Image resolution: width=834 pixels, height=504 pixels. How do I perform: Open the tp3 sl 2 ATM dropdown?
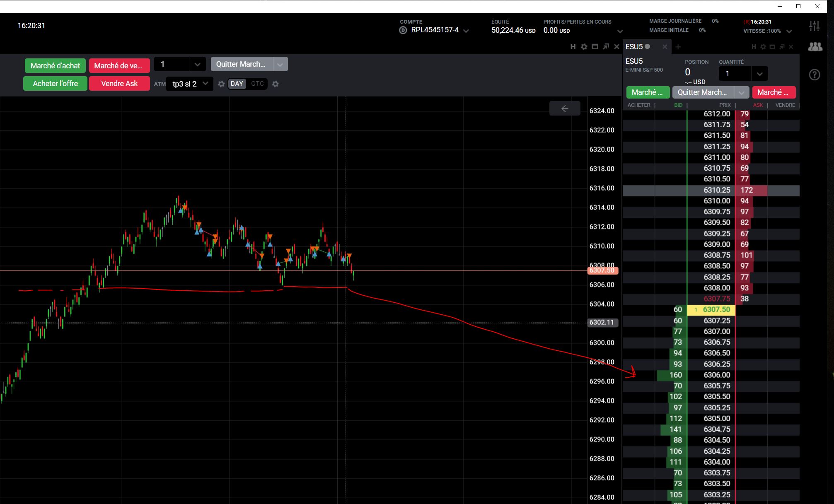(189, 84)
